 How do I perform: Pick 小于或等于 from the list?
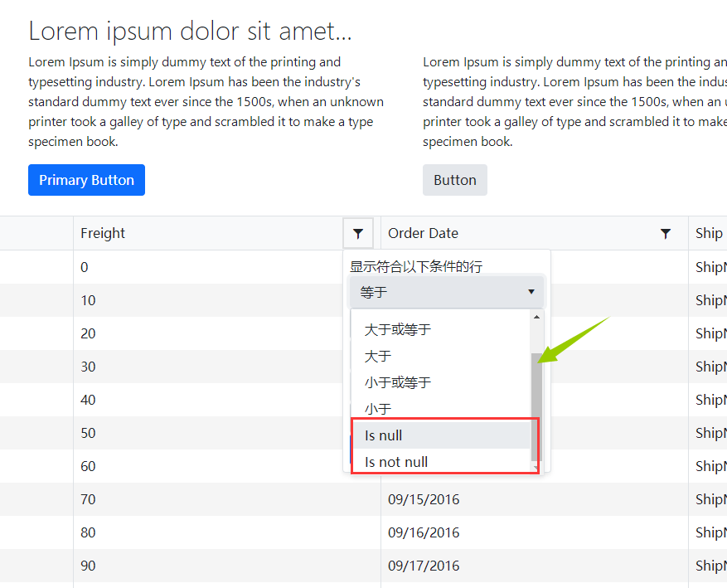click(398, 382)
